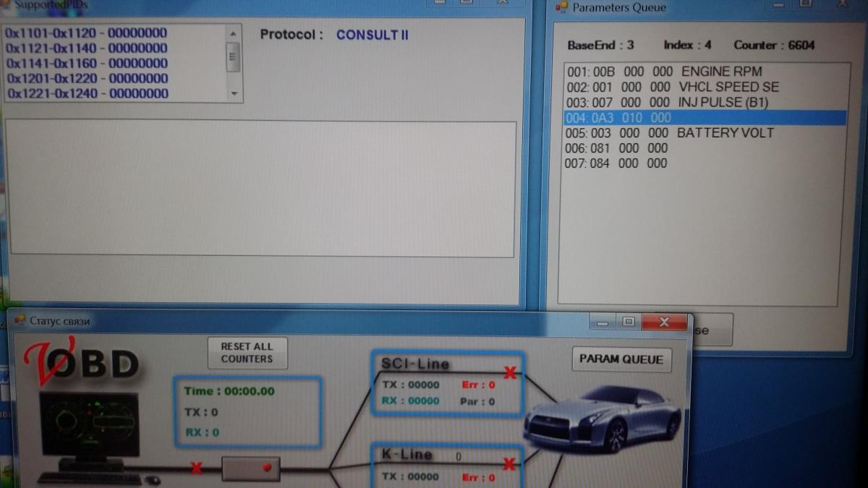Screen dimensions: 868x488
Task: Click the Parameters Queue window title icon
Action: coord(561,7)
